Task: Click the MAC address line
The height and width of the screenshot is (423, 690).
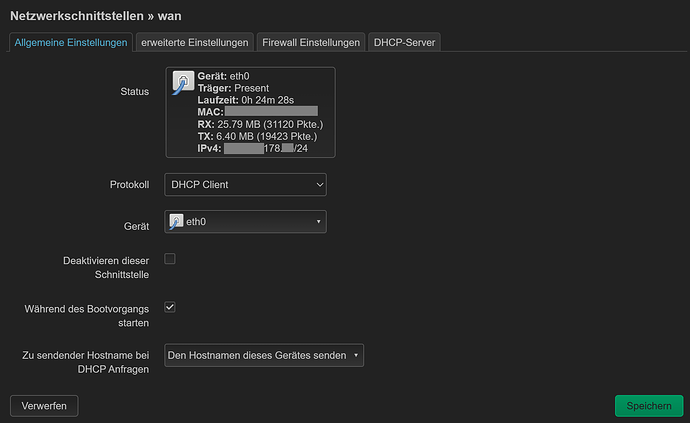Action: (256, 111)
